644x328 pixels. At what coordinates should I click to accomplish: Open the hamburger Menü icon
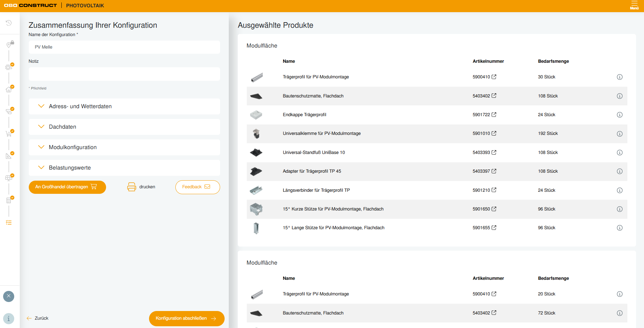click(634, 5)
